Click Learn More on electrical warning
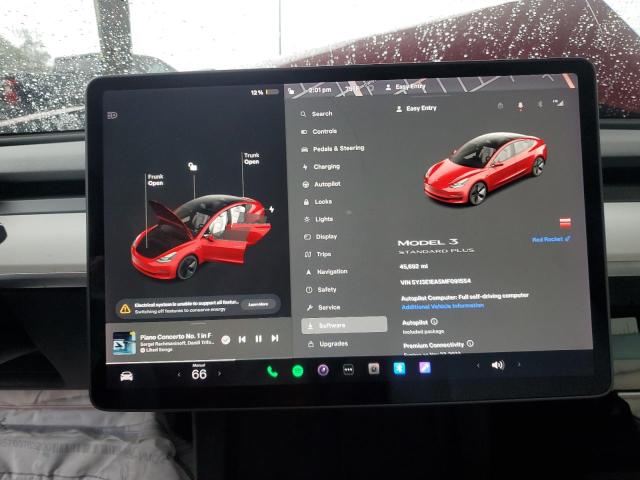The image size is (640, 480). tap(258, 304)
